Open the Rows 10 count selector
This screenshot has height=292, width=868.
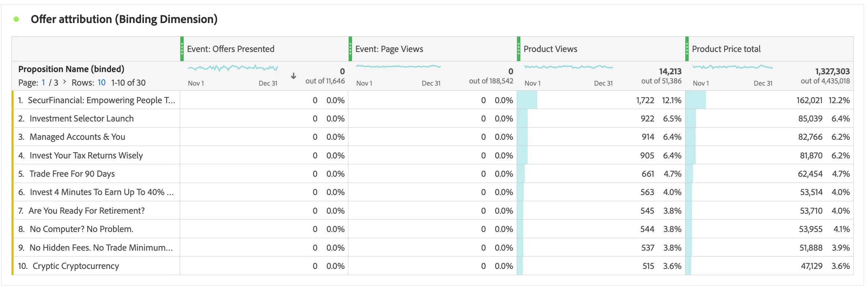101,83
